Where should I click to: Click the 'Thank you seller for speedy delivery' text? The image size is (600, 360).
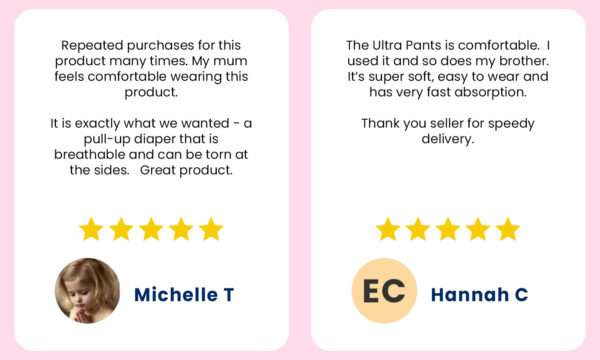pos(448,131)
